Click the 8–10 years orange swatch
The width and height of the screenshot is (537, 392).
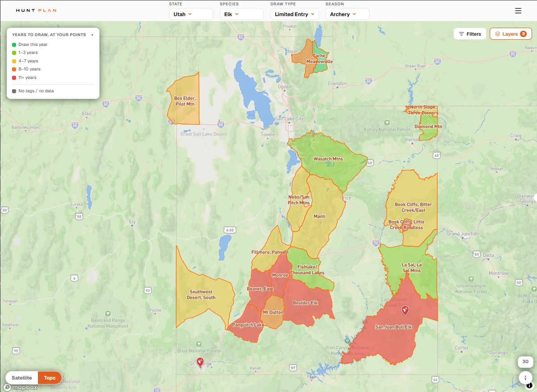[x=14, y=69]
